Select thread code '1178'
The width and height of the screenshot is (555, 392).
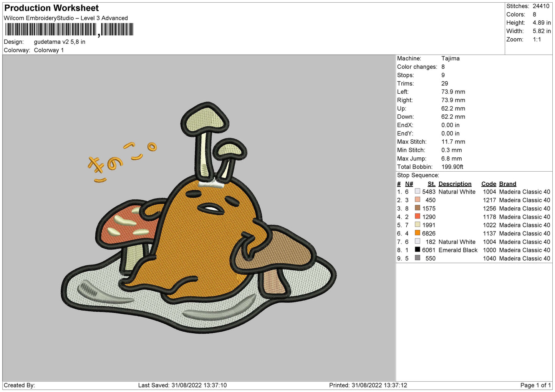tap(490, 217)
